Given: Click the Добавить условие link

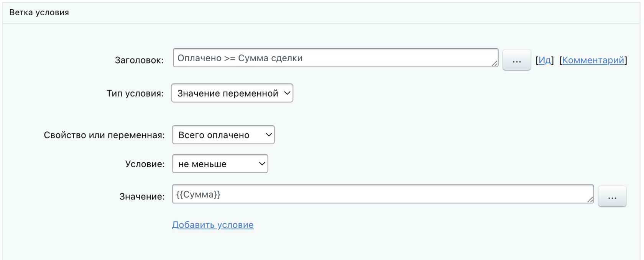Looking at the screenshot, I should (213, 225).
